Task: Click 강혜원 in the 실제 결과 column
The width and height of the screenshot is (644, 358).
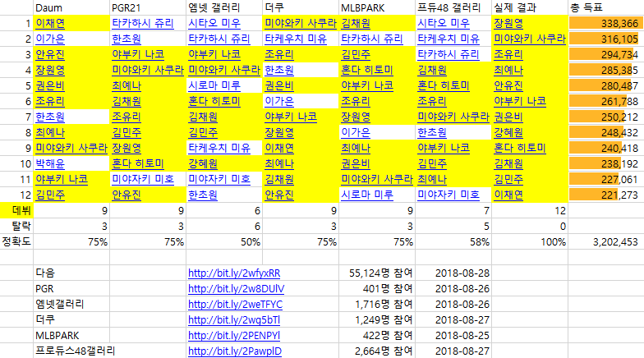Action: click(x=508, y=132)
